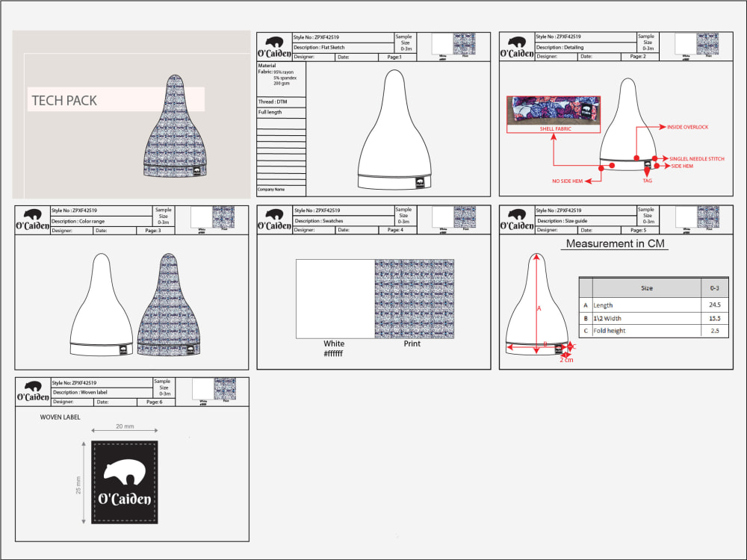Image resolution: width=747 pixels, height=560 pixels.
Task: Click the '2.5' fold height value
Action: [x=715, y=331]
